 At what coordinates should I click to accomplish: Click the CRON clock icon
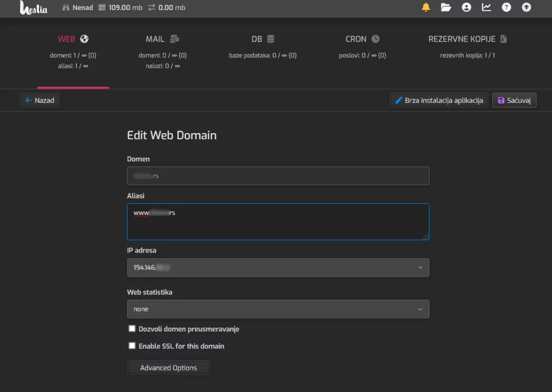[x=376, y=39]
